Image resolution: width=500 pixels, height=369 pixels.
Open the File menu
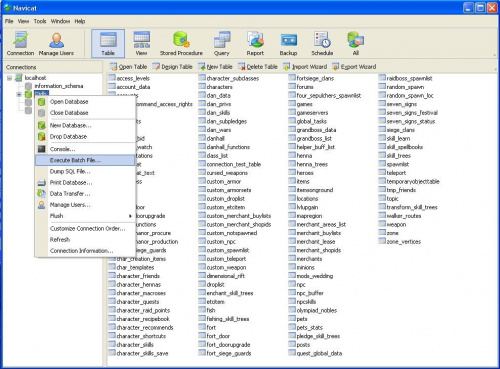click(9, 21)
